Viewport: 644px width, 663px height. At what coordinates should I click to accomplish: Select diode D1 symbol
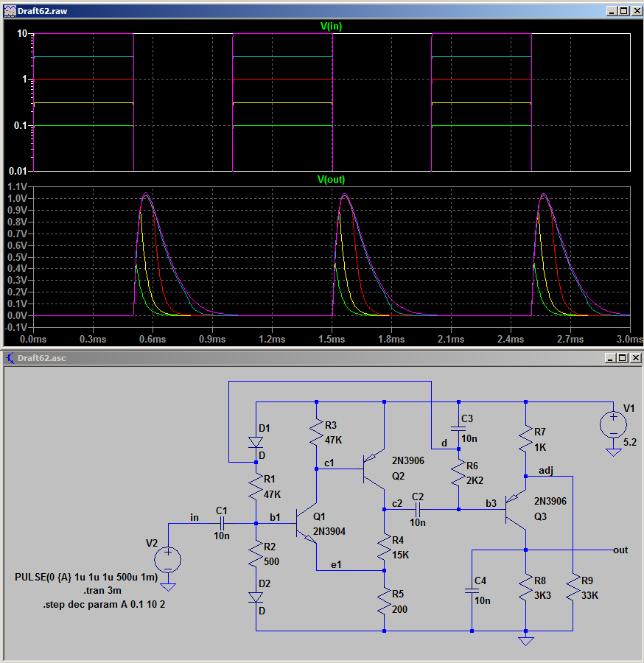(256, 442)
